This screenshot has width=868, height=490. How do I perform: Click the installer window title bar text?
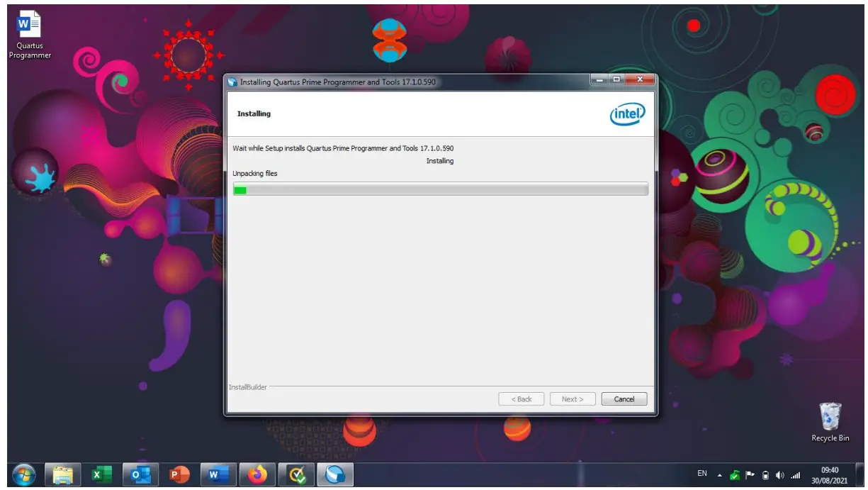click(x=338, y=82)
